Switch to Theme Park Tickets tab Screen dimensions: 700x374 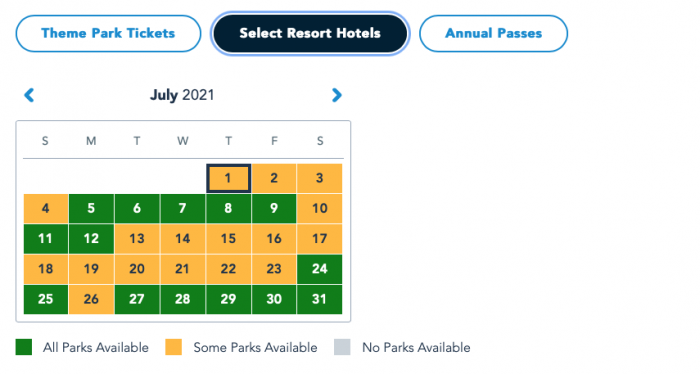(x=108, y=33)
